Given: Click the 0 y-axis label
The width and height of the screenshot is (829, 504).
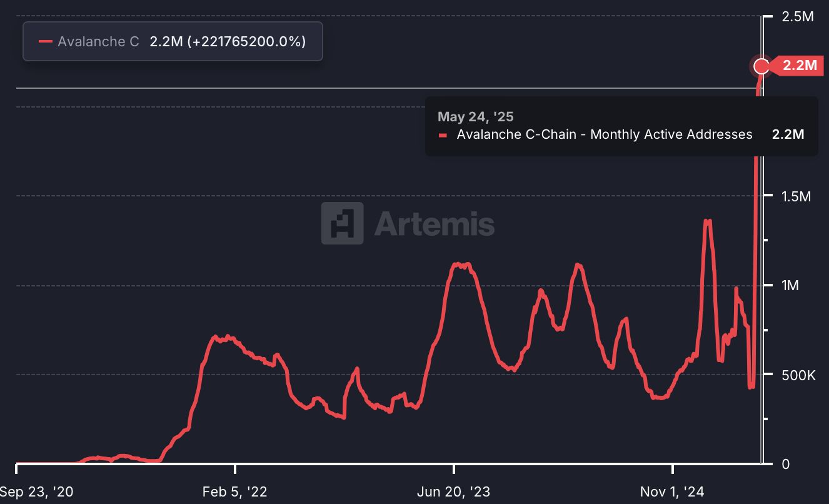Looking at the screenshot, I should (786, 464).
